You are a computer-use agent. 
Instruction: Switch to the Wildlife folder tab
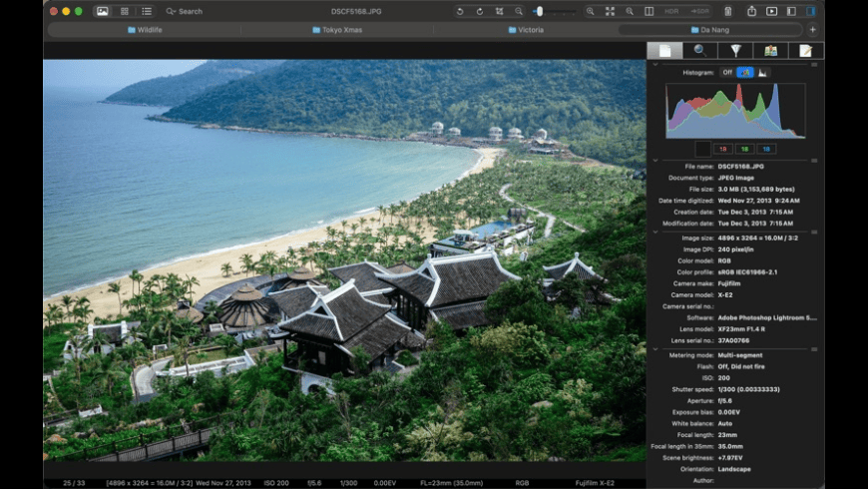coord(145,30)
